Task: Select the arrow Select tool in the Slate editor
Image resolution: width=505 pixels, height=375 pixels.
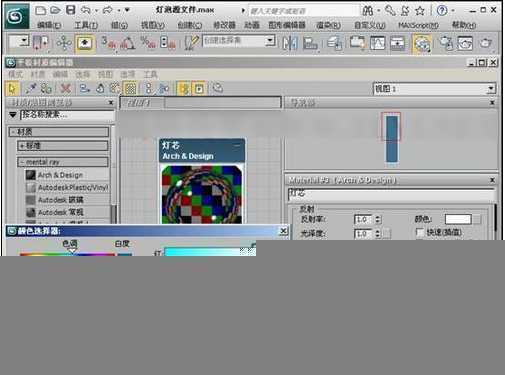Action: pyautogui.click(x=12, y=89)
